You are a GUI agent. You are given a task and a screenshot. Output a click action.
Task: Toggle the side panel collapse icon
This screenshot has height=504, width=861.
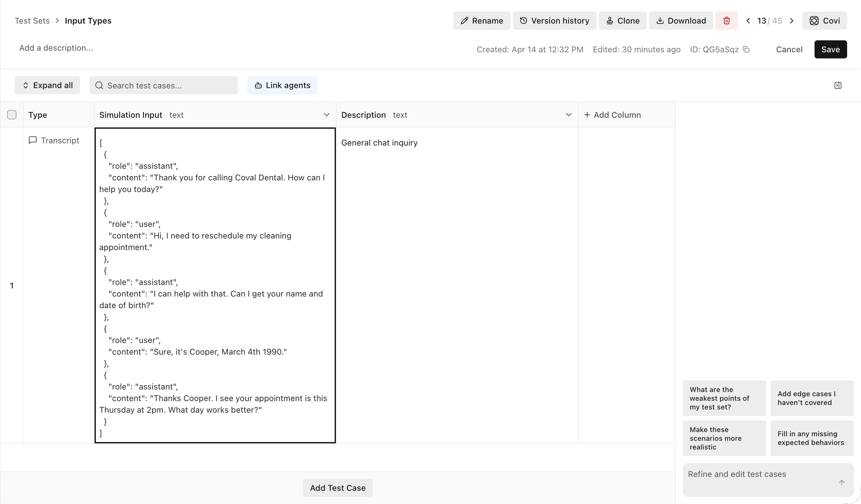(x=838, y=86)
